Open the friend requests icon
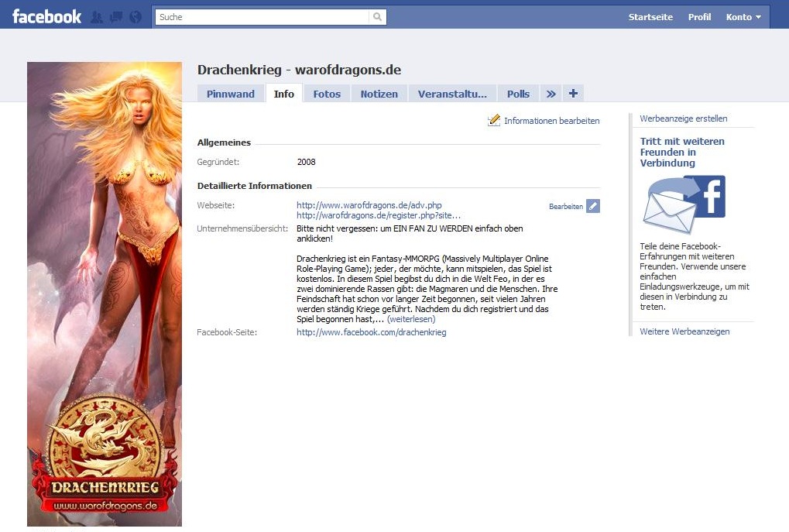Screen dimensions: 789x532 [x=97, y=17]
